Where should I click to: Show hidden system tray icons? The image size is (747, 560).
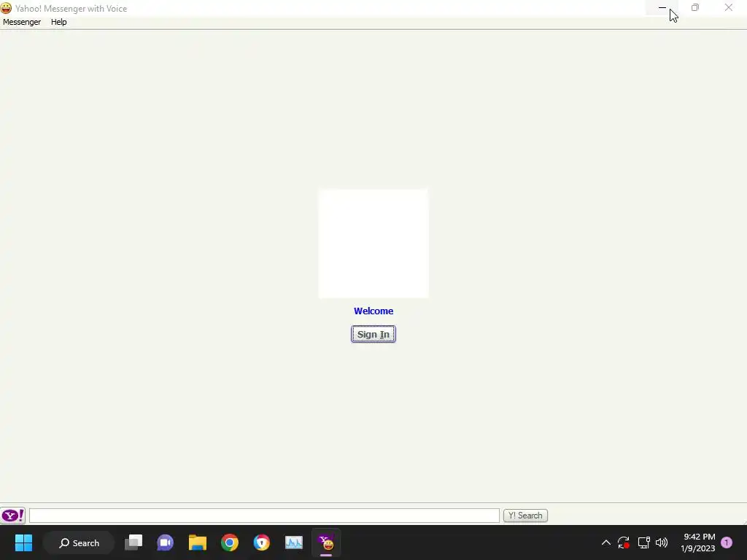[x=606, y=542]
